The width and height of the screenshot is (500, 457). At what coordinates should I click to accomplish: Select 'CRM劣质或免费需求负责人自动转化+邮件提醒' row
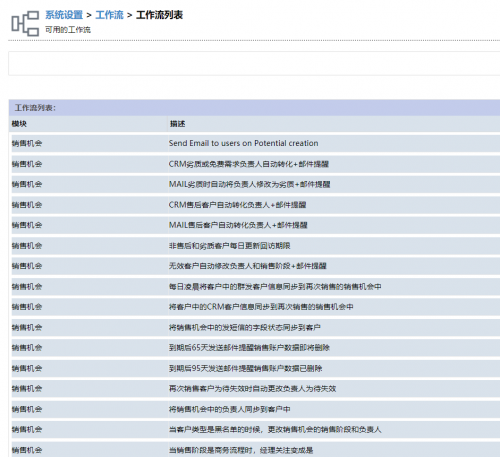tap(256, 164)
